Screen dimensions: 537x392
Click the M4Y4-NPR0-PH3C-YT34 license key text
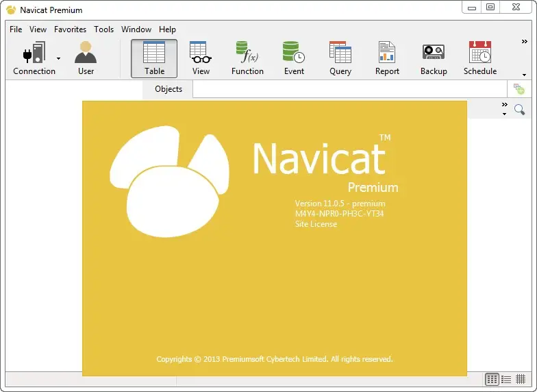click(x=340, y=214)
